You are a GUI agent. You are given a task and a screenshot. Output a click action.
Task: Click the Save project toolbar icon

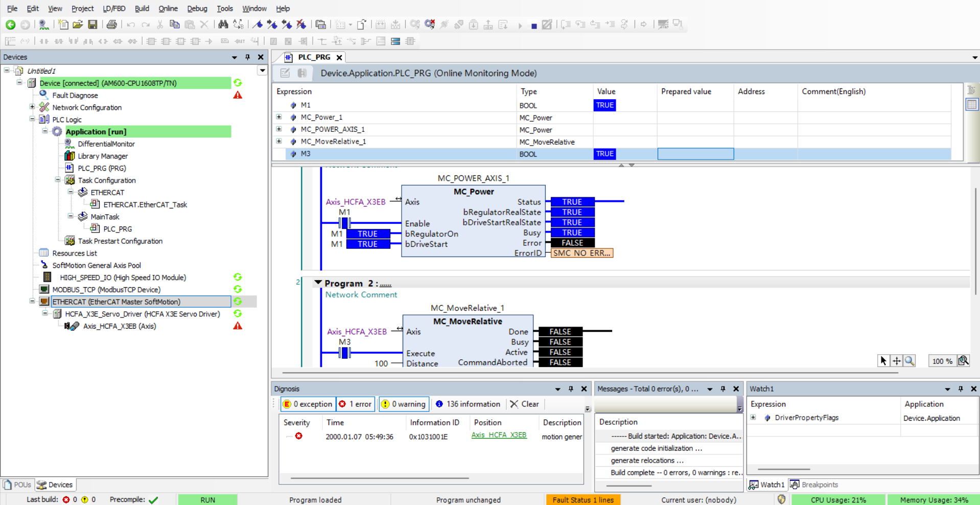tap(92, 25)
